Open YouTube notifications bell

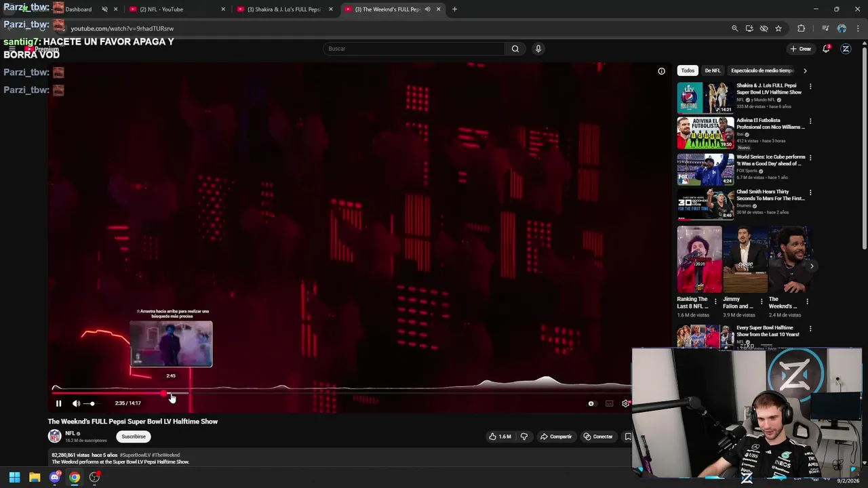[x=826, y=49]
